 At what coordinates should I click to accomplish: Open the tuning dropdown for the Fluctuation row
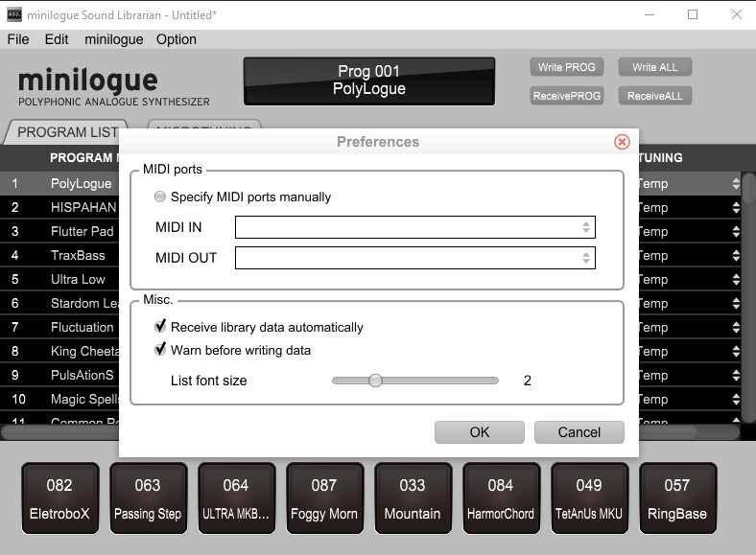[736, 328]
